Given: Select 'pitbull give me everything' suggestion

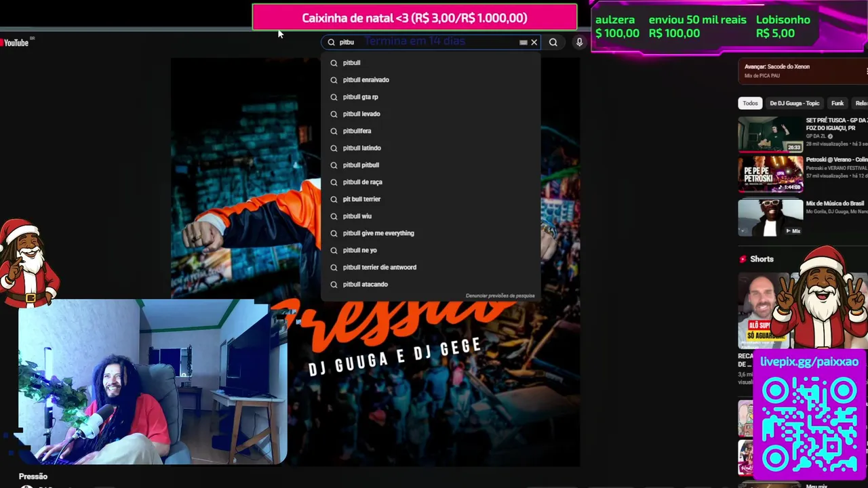Looking at the screenshot, I should [431, 233].
